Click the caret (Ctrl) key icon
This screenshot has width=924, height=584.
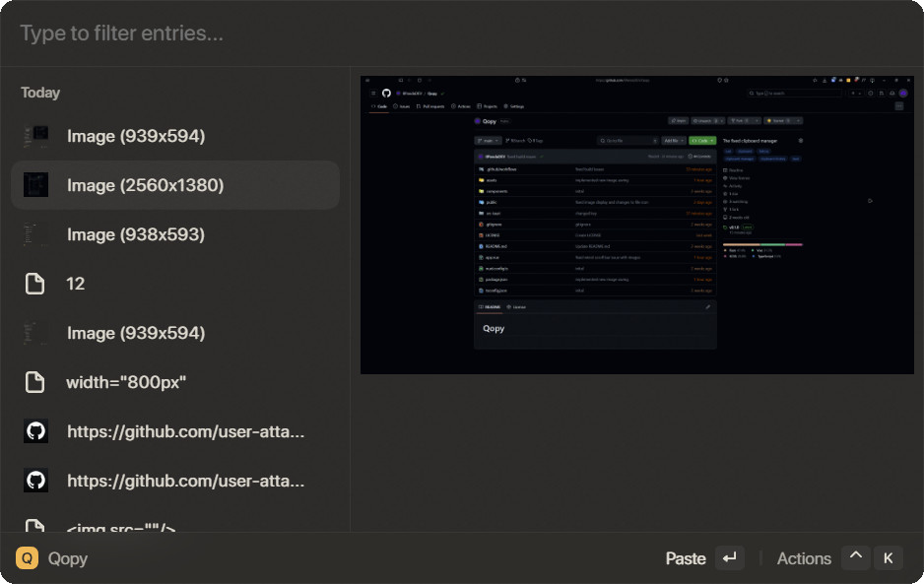pos(856,558)
